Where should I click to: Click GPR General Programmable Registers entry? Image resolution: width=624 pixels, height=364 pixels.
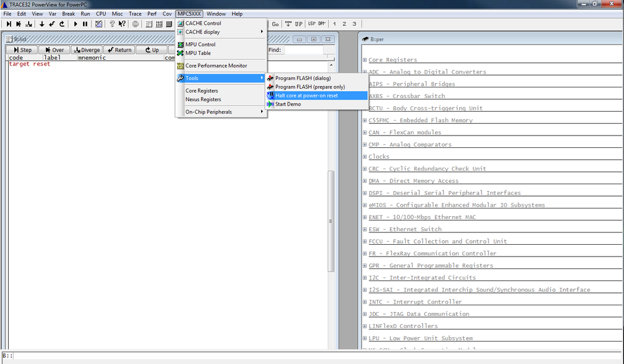point(430,265)
